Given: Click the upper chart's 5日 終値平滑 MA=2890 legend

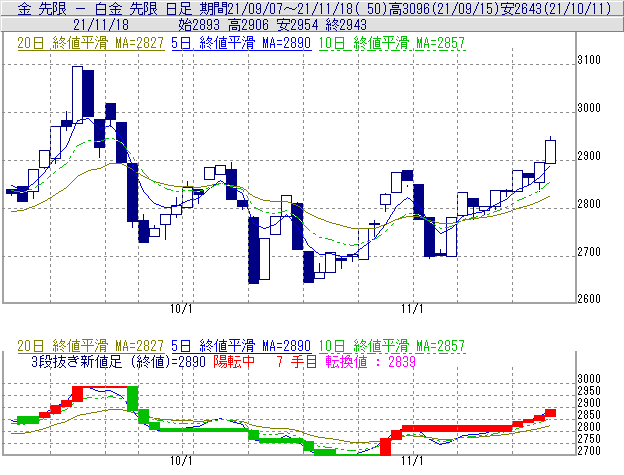Looking at the screenshot, I should pyautogui.click(x=241, y=43).
